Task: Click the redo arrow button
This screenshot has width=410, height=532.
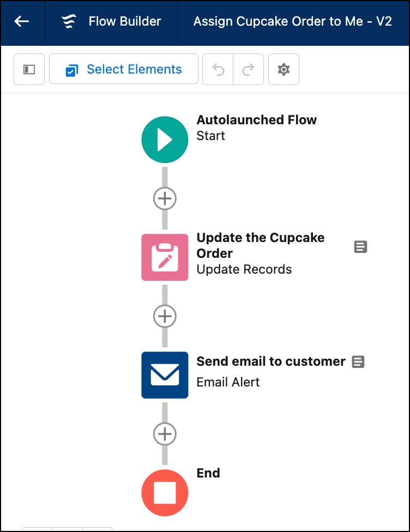Action: [249, 69]
